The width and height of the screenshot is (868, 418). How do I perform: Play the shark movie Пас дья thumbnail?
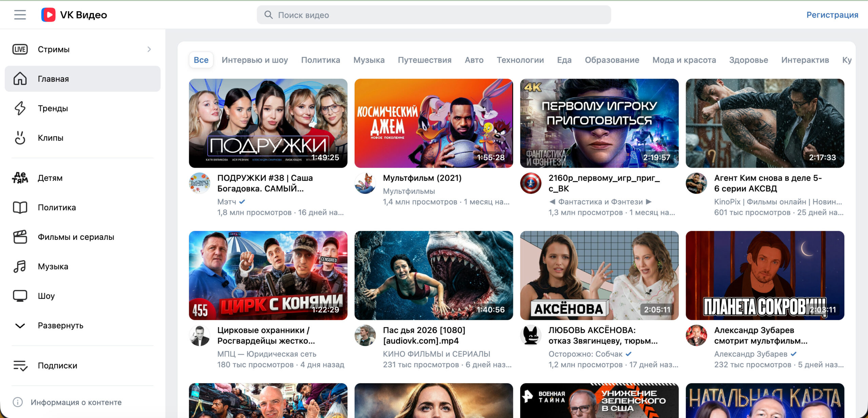(x=434, y=275)
